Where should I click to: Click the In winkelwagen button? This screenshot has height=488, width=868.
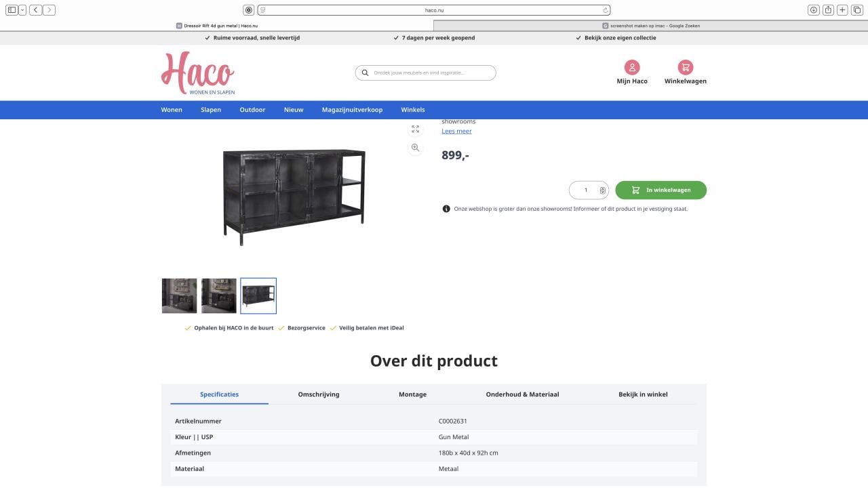661,190
